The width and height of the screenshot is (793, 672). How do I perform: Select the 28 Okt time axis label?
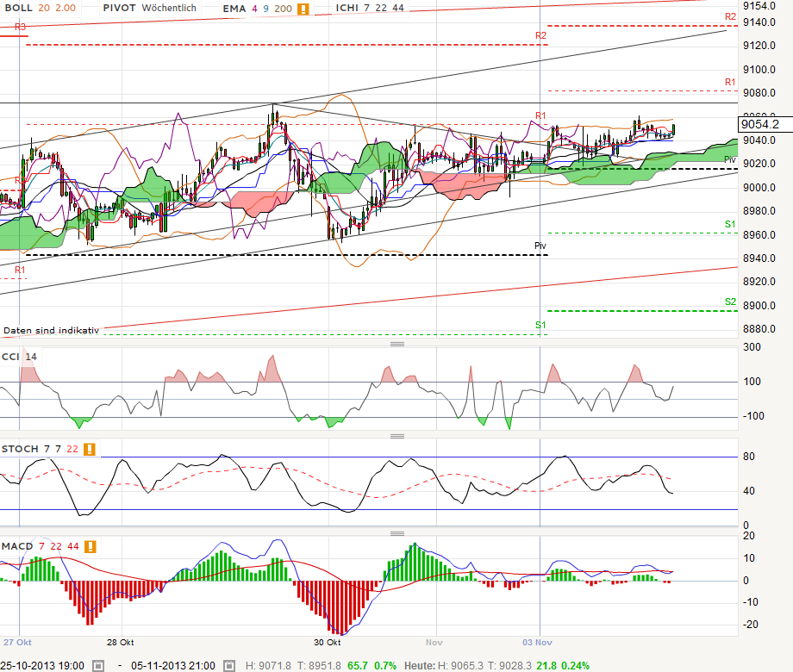pyautogui.click(x=121, y=643)
